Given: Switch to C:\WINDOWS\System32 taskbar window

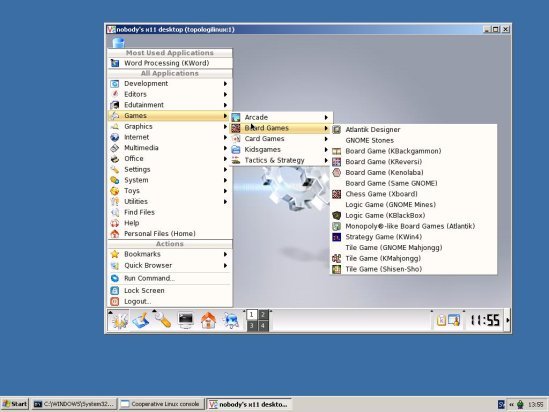Looking at the screenshot, I should coord(74,404).
